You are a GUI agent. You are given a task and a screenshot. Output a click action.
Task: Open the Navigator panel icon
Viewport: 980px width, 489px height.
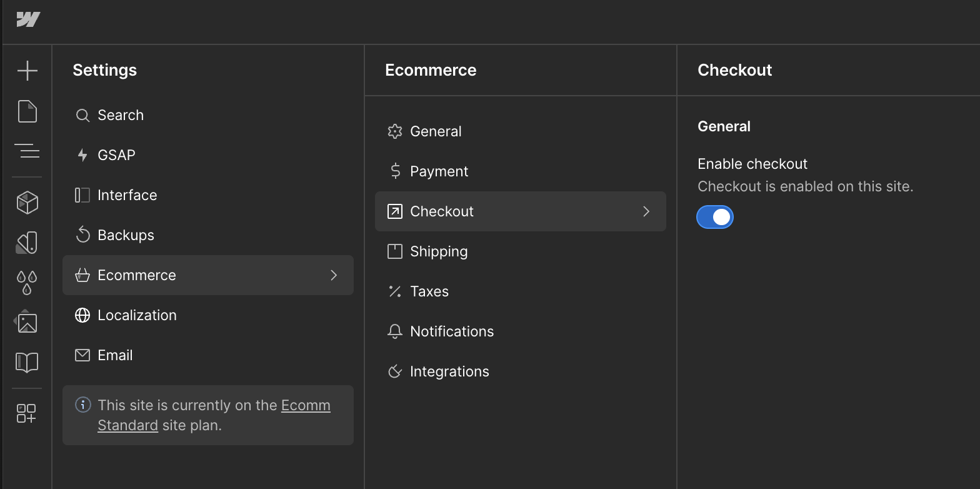[27, 151]
